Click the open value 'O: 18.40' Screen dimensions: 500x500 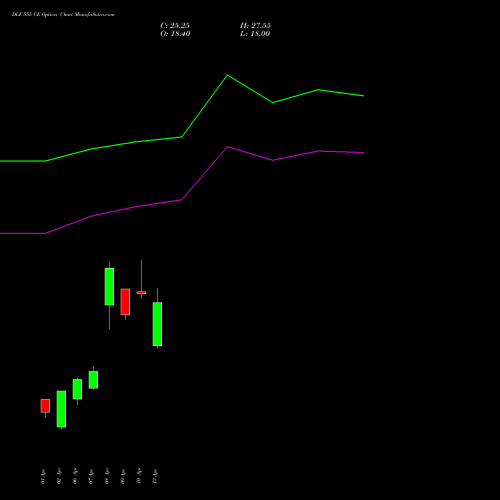point(175,34)
